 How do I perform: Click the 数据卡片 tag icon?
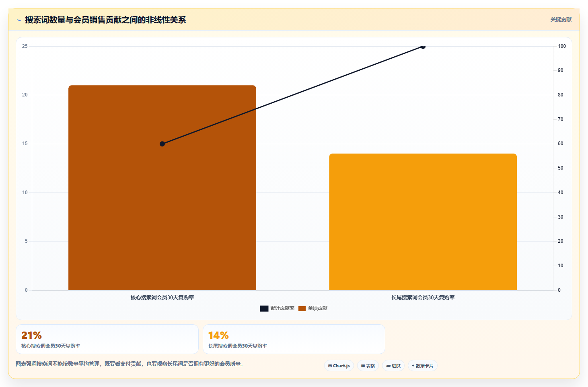point(413,366)
